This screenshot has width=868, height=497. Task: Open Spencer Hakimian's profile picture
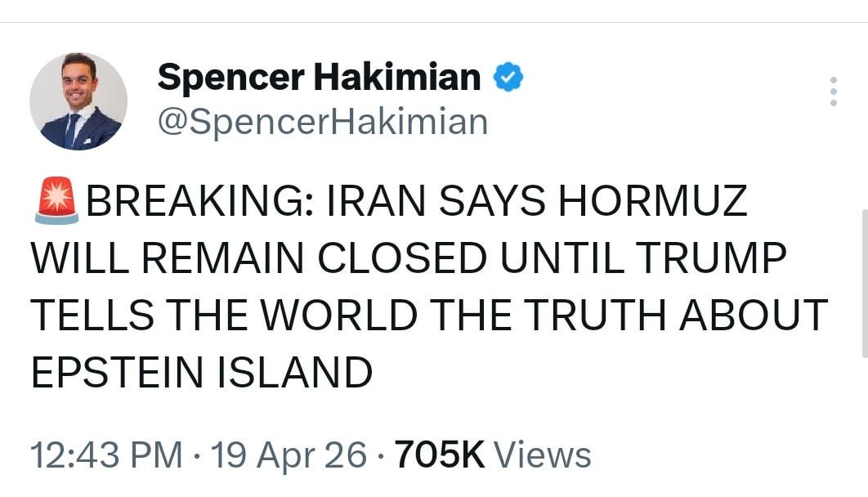[x=78, y=101]
